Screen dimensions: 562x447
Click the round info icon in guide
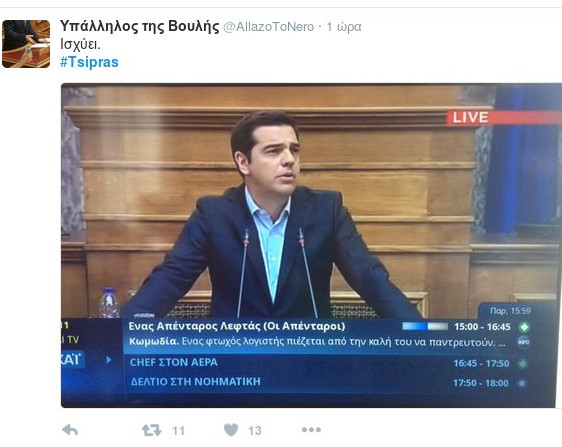click(524, 342)
